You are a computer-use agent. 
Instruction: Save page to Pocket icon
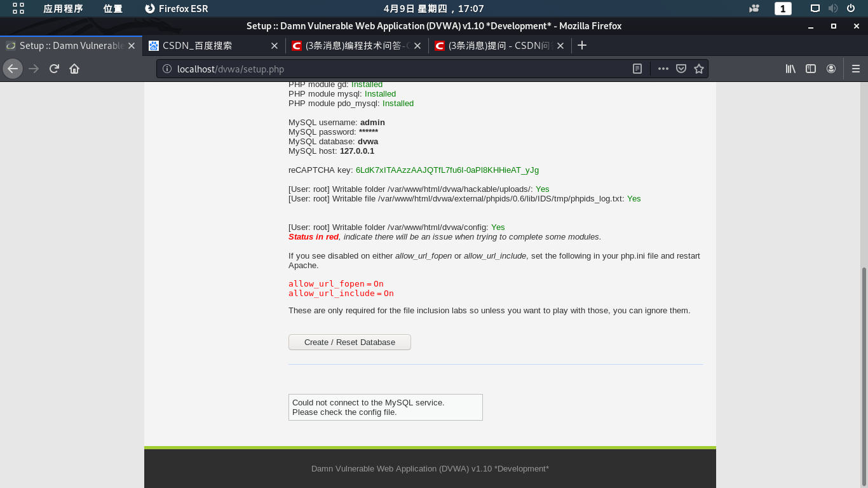[x=681, y=69]
